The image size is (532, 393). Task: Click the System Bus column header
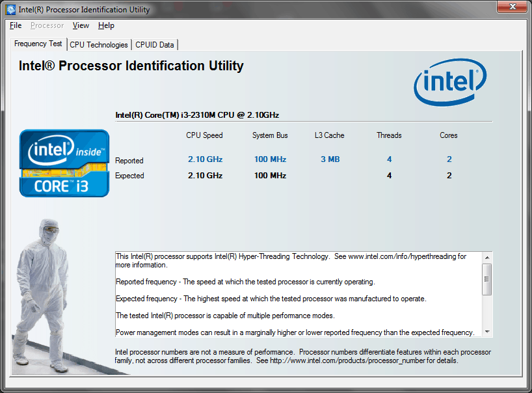[270, 135]
